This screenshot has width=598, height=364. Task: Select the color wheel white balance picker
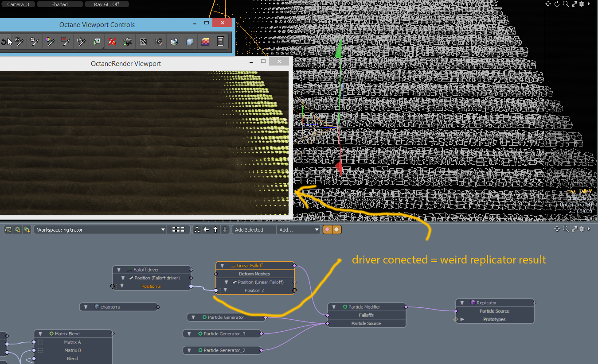coord(50,42)
